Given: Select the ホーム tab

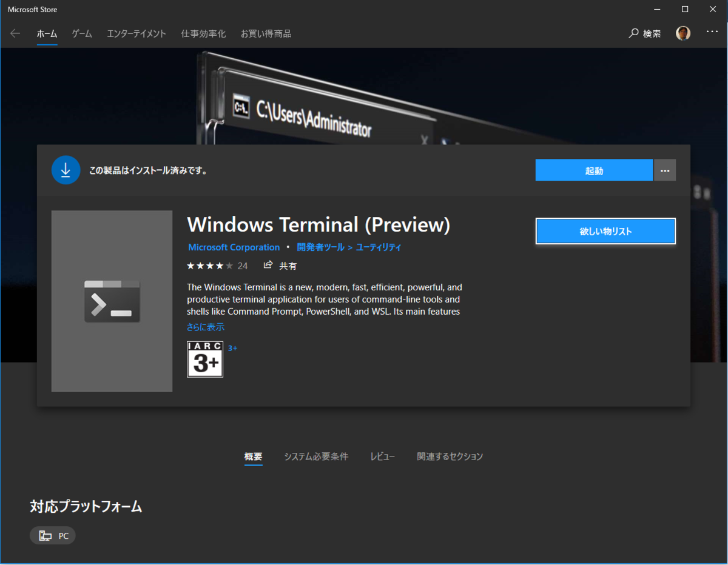Looking at the screenshot, I should (x=47, y=34).
